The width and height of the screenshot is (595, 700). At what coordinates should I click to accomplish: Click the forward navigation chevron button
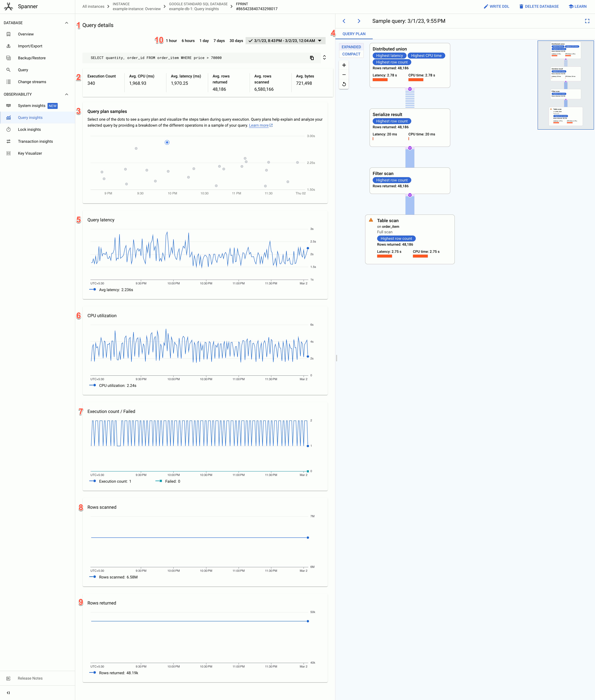tap(359, 21)
